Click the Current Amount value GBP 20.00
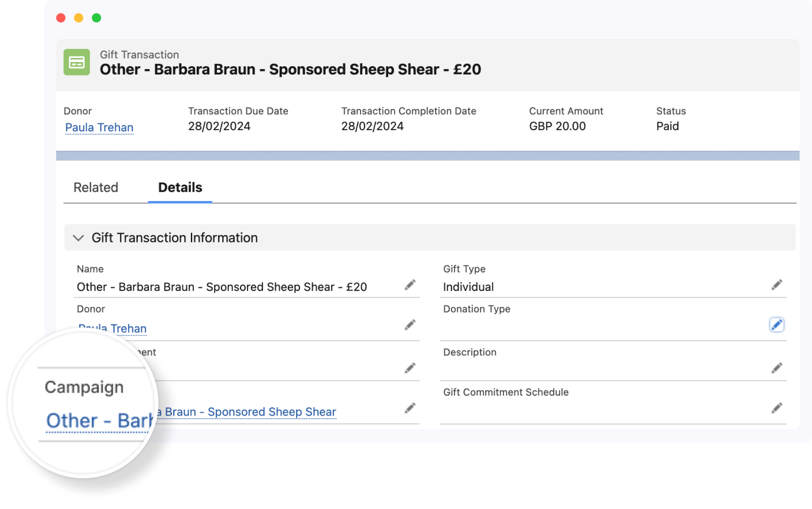The width and height of the screenshot is (812, 509). [x=557, y=127]
